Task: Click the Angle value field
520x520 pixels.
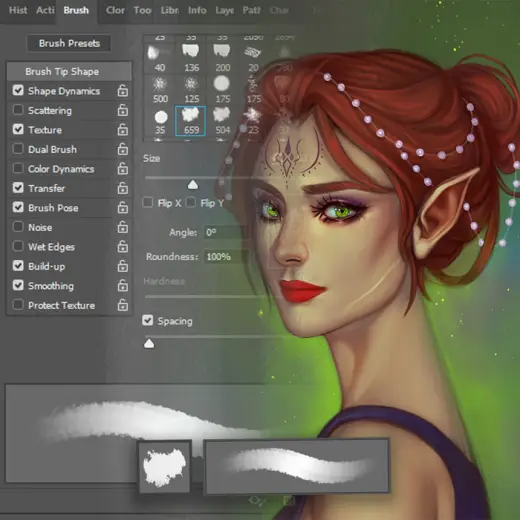Action: [x=225, y=232]
